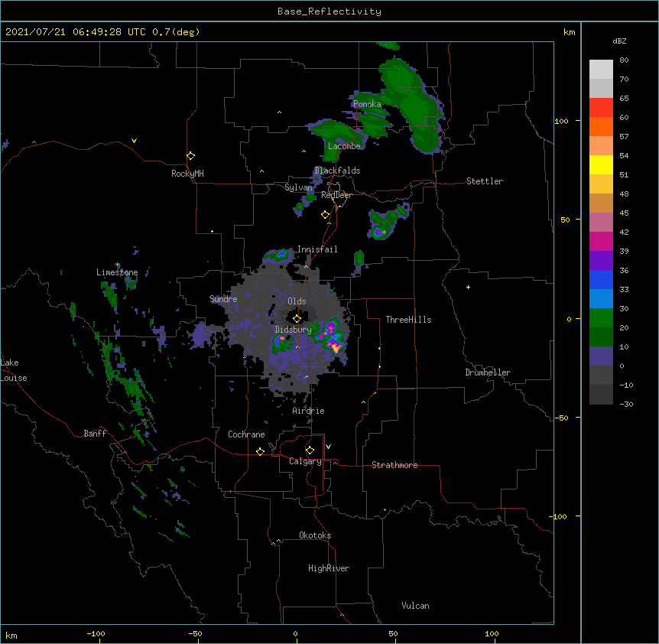Viewport: 659px width, 644px height.
Task: Click the large green echo northeast of Ponoka
Action: pyautogui.click(x=413, y=104)
